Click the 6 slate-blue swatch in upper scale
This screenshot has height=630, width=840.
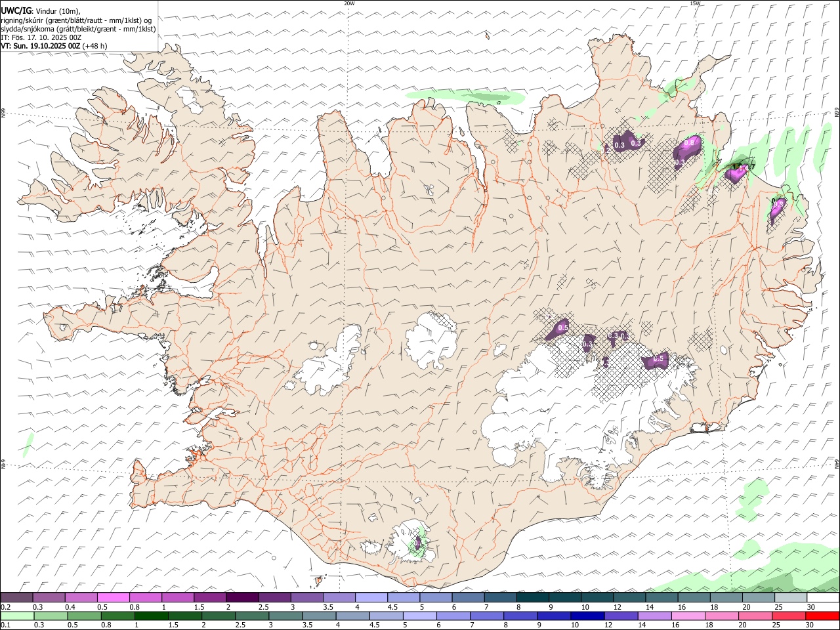tap(468, 598)
